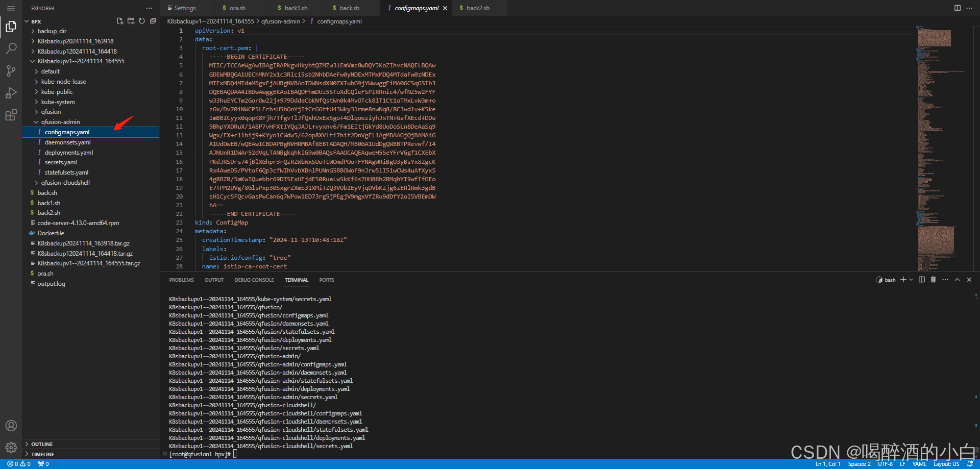Switch to the ora.sh editor tab
The height and width of the screenshot is (469, 980).
pyautogui.click(x=237, y=8)
